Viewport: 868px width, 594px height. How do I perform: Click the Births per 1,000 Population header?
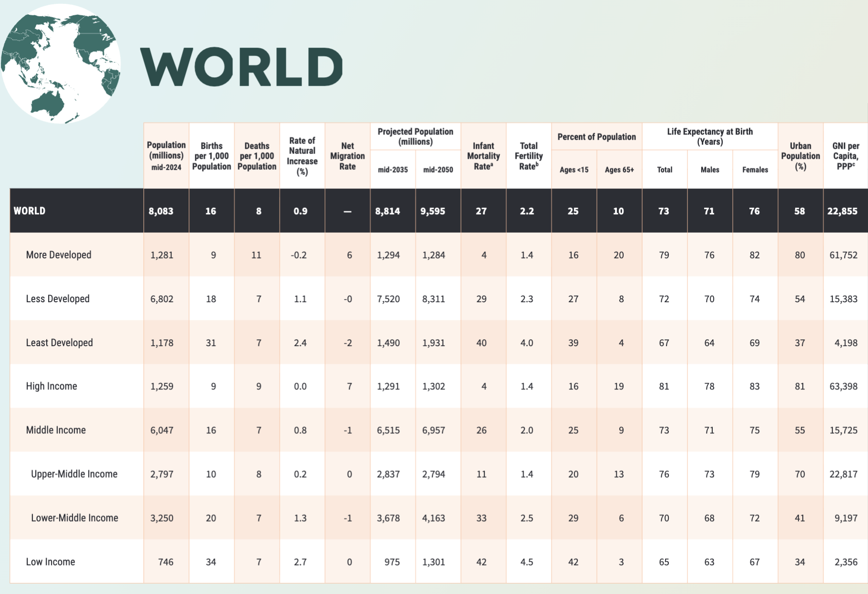click(212, 156)
